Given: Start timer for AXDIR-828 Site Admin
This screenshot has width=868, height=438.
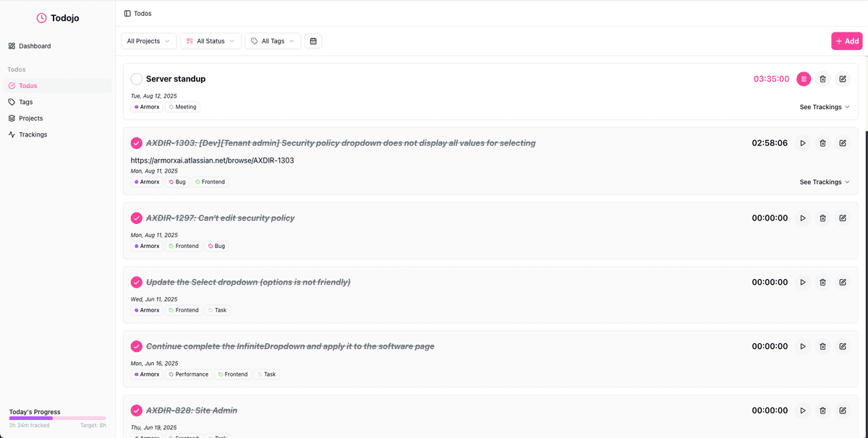Looking at the screenshot, I should pos(802,411).
